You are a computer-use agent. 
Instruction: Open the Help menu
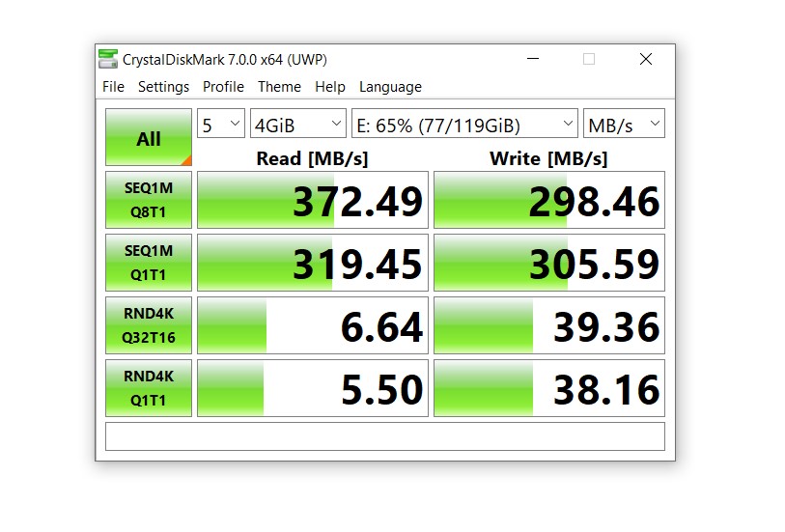pyautogui.click(x=330, y=87)
